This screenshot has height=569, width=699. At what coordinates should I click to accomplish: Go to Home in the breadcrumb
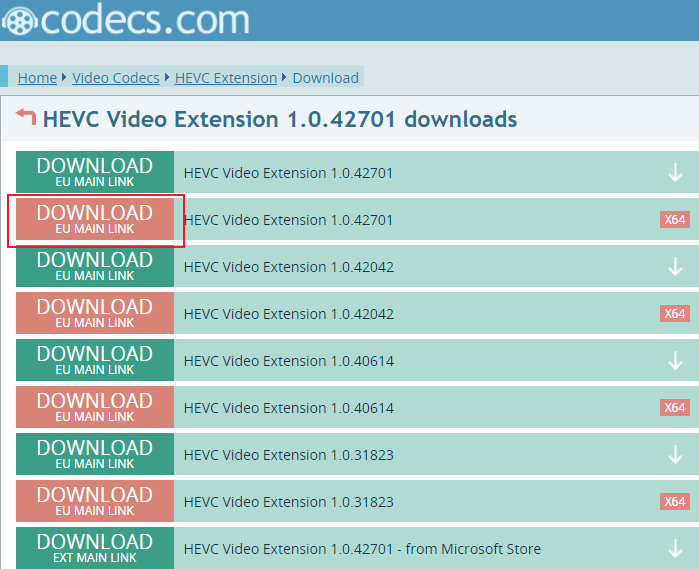(x=37, y=78)
